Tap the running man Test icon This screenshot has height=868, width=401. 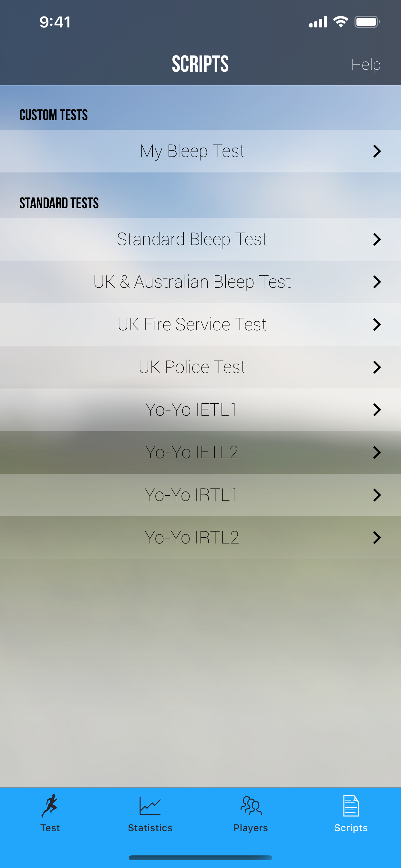(x=50, y=806)
